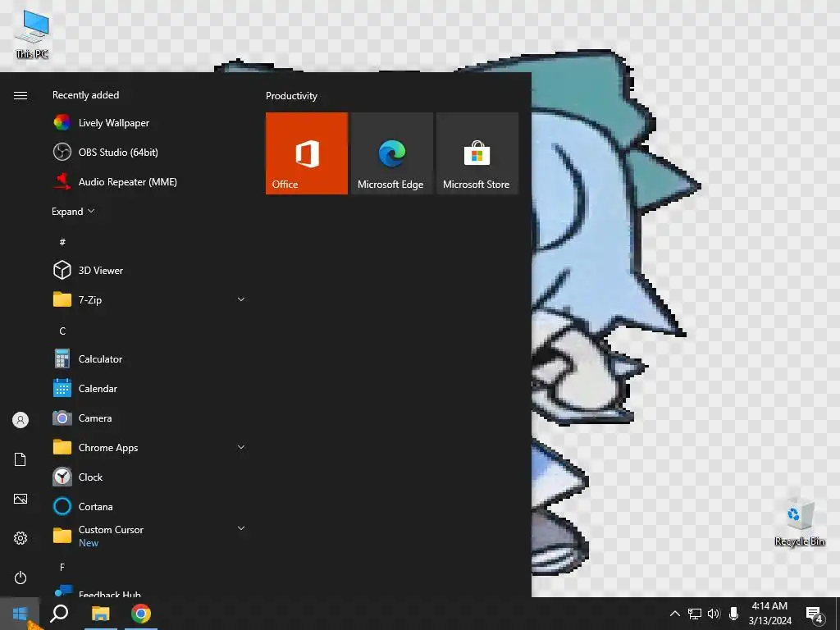
Task: Open the Microsoft Store tile
Action: click(477, 153)
